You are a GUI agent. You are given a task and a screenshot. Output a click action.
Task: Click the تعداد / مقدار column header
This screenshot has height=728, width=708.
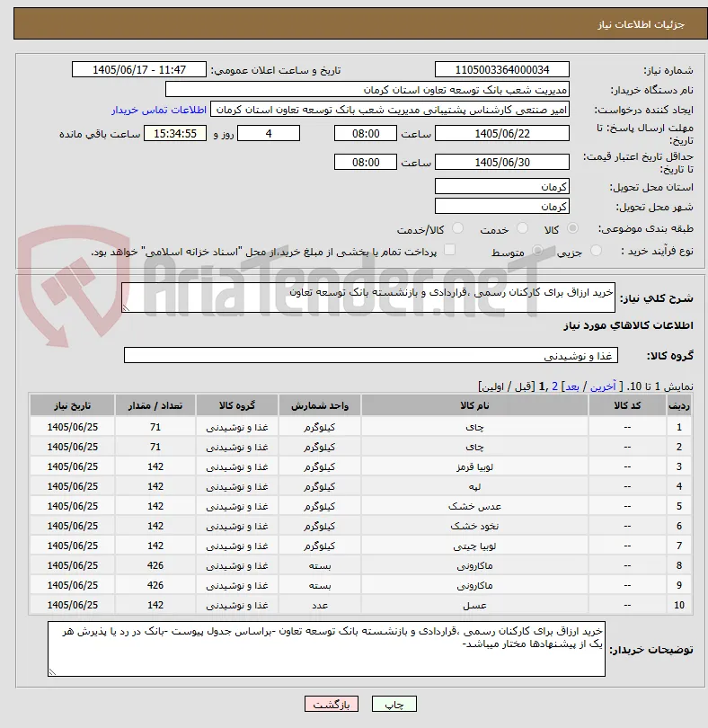tap(155, 405)
